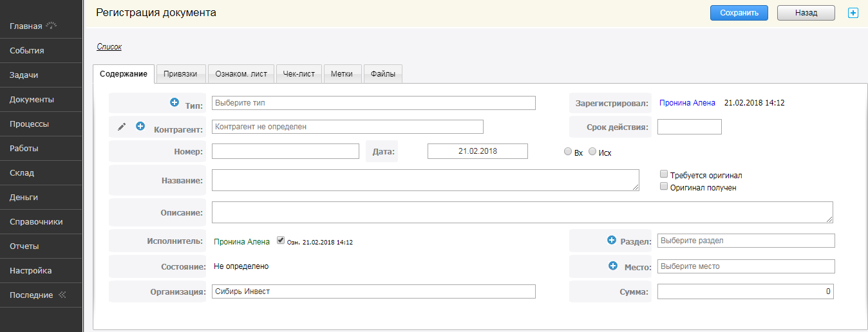868x332 pixels.
Task: Click the blue plus icon beside Назад
Action: 853,13
